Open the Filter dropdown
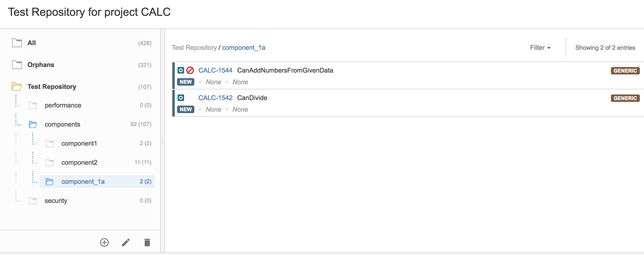The width and height of the screenshot is (644, 255). [540, 48]
